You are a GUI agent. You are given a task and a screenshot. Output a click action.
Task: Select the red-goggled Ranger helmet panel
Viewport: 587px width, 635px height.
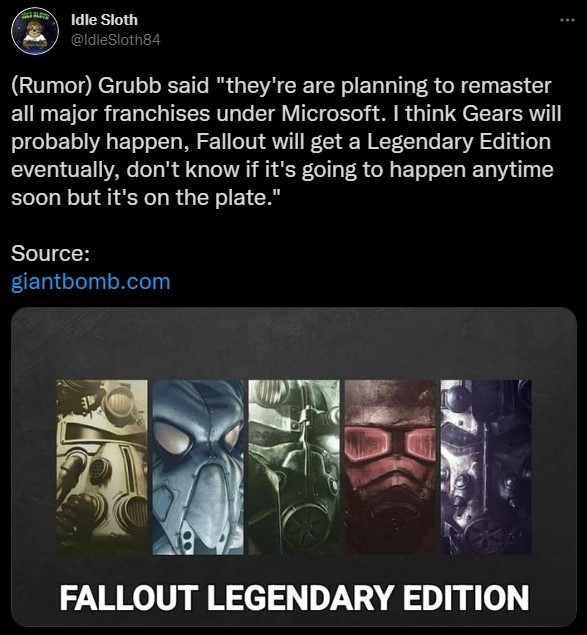(390, 467)
